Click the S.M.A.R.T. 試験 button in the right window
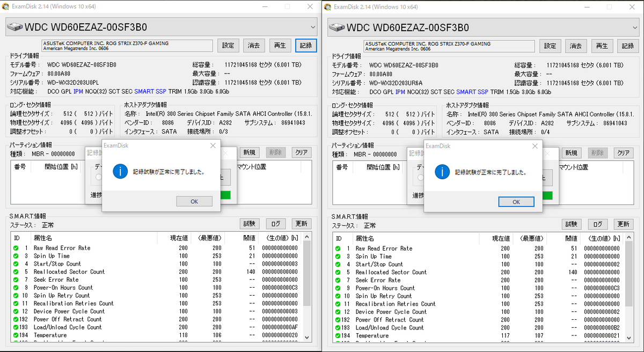The image size is (644, 352). pos(572,224)
